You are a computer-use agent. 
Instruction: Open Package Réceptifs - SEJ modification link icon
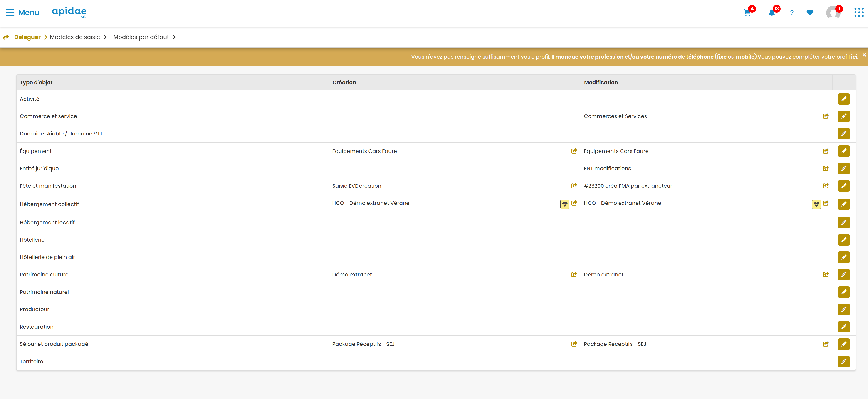(826, 344)
